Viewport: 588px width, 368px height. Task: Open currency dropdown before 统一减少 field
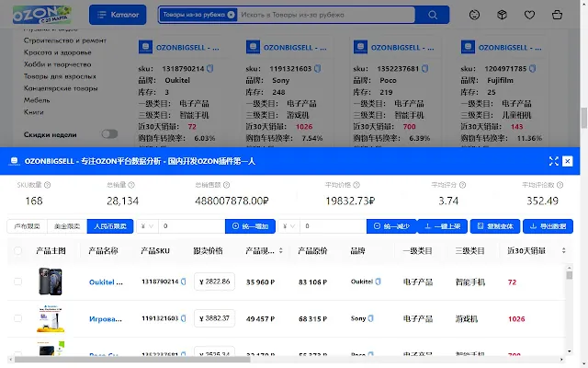pyautogui.click(x=288, y=226)
